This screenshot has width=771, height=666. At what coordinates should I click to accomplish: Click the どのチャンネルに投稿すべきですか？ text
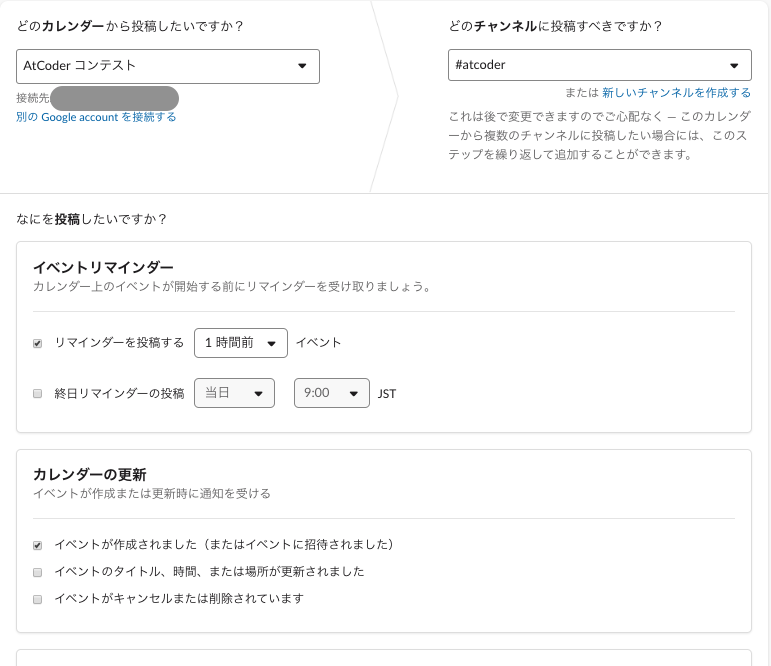click(x=556, y=26)
